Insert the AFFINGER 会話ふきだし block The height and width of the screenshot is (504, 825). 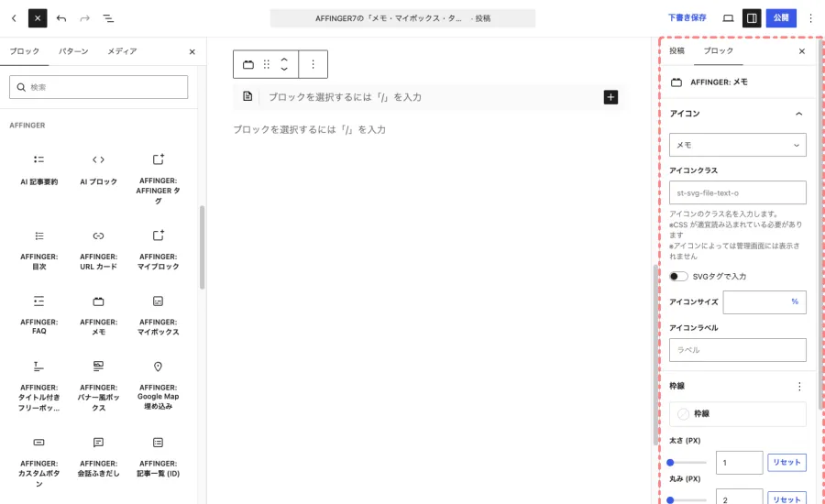[x=98, y=456]
